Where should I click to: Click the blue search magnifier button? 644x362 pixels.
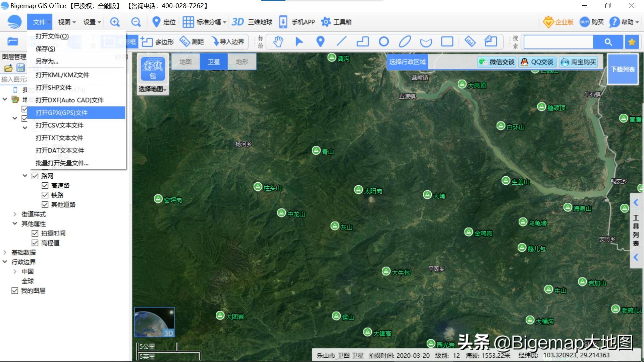pos(608,42)
